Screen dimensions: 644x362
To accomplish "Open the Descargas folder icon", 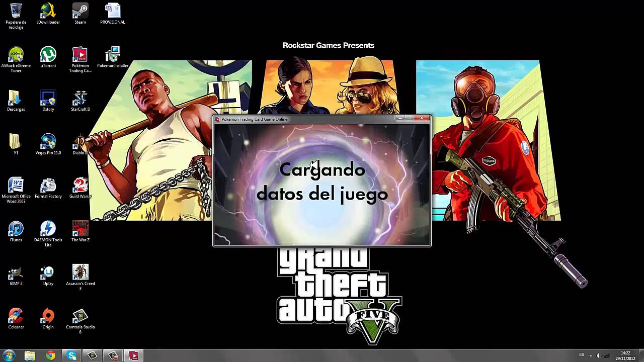I will pyautogui.click(x=16, y=101).
